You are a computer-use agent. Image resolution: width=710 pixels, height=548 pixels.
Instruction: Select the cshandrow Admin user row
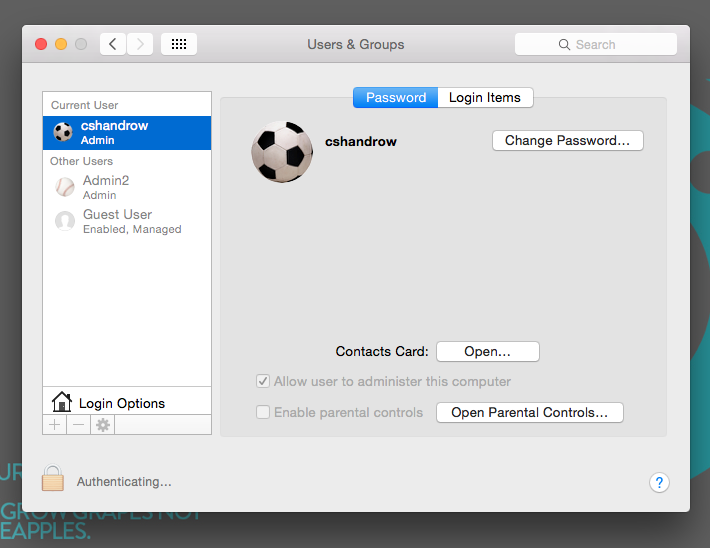pyautogui.click(x=127, y=133)
